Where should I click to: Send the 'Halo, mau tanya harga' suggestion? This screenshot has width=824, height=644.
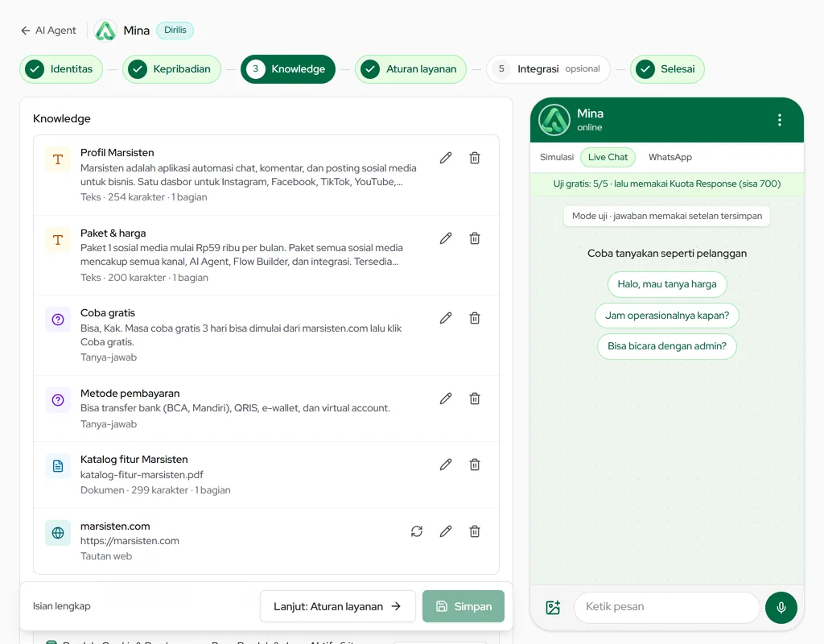pos(667,284)
